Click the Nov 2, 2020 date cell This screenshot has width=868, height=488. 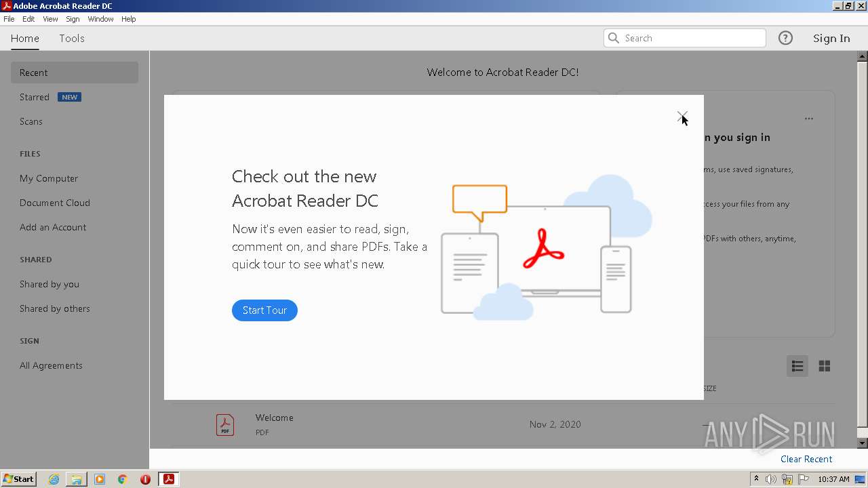coord(555,424)
